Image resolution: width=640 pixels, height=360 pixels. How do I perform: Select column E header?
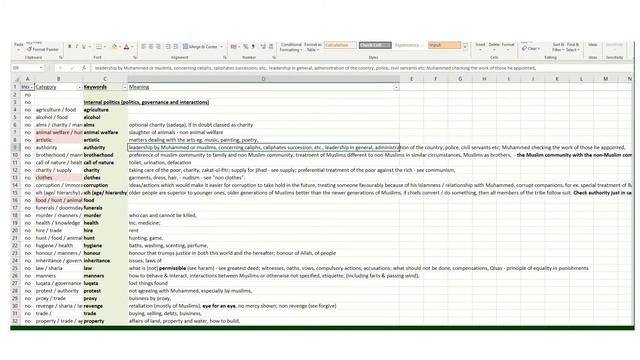(x=411, y=79)
